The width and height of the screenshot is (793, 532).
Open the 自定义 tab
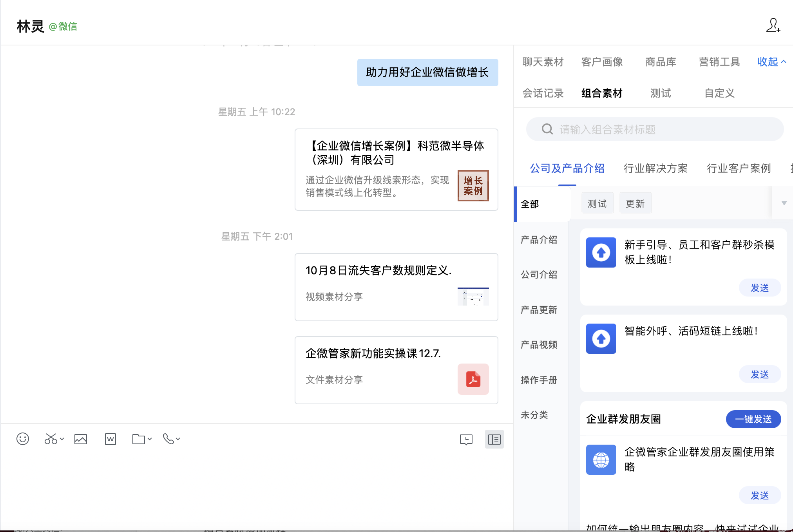point(719,93)
